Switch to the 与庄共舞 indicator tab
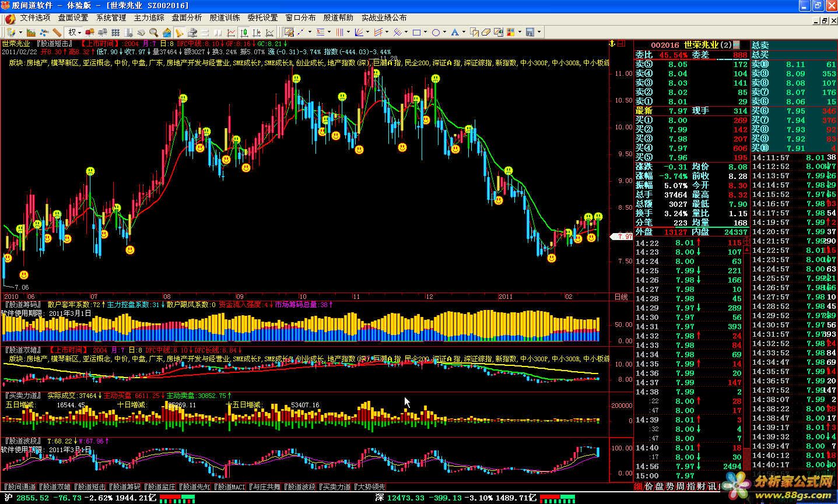The image size is (838, 504). click(x=265, y=487)
